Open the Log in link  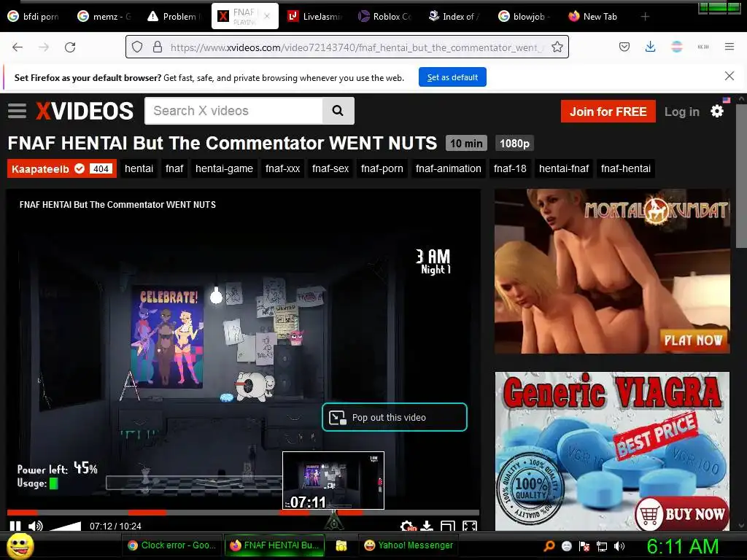point(682,112)
